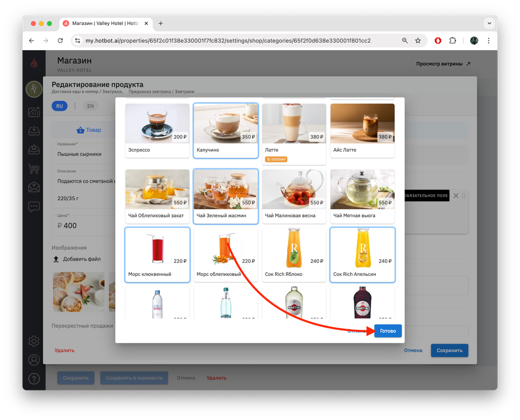Click Удалить at the page bottom
The image size is (520, 420).
coord(216,378)
